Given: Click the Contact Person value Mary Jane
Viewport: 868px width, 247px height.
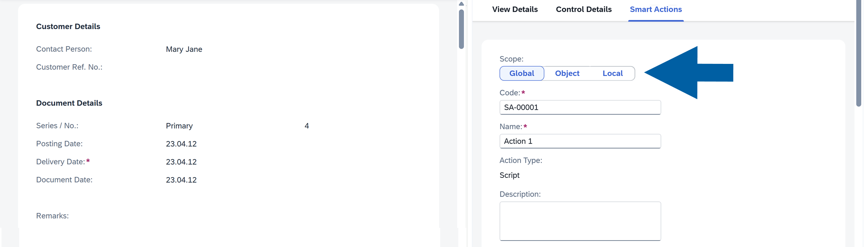Looking at the screenshot, I should coord(184,49).
